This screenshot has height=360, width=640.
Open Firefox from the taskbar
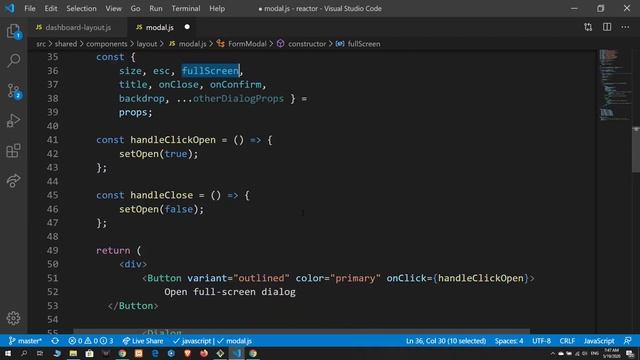click(x=204, y=353)
